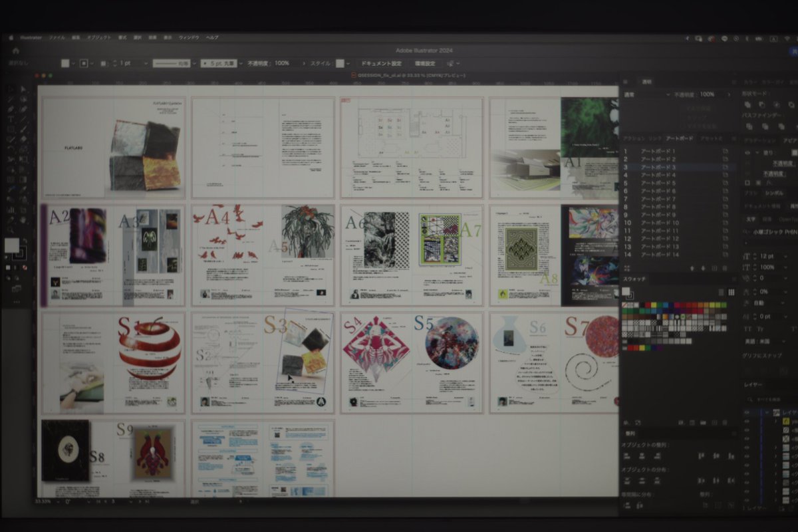Screen dimensions: 798x532
Task: Expand the top layer with its disclosure arrow
Action: [x=766, y=412]
